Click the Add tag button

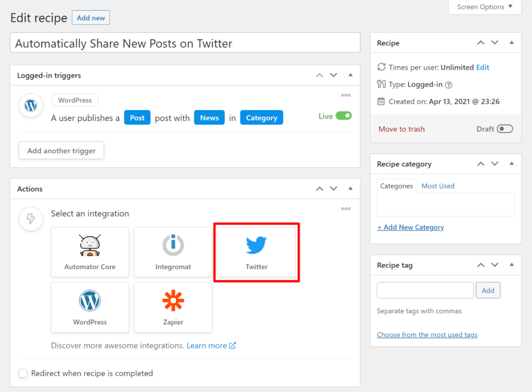[x=488, y=290]
